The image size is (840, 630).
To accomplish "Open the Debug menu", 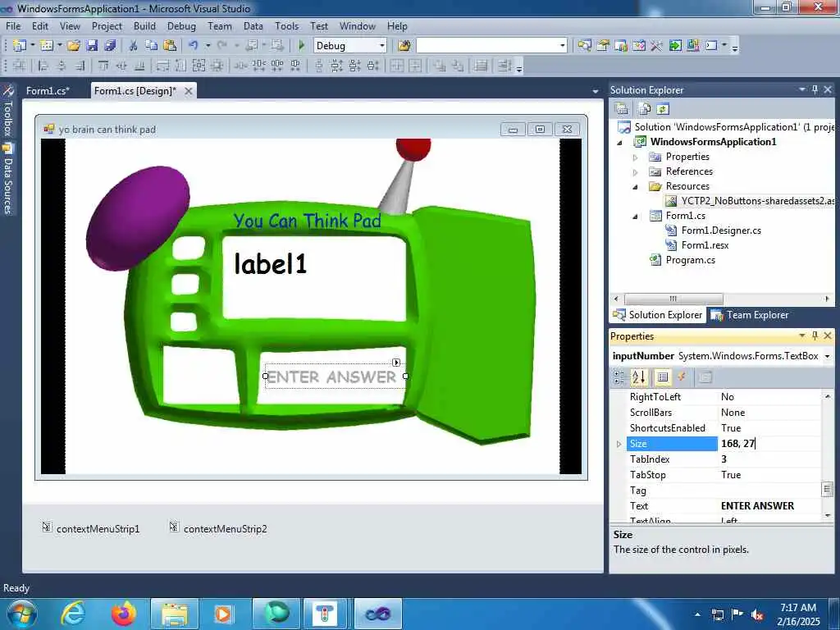I will pos(181,25).
